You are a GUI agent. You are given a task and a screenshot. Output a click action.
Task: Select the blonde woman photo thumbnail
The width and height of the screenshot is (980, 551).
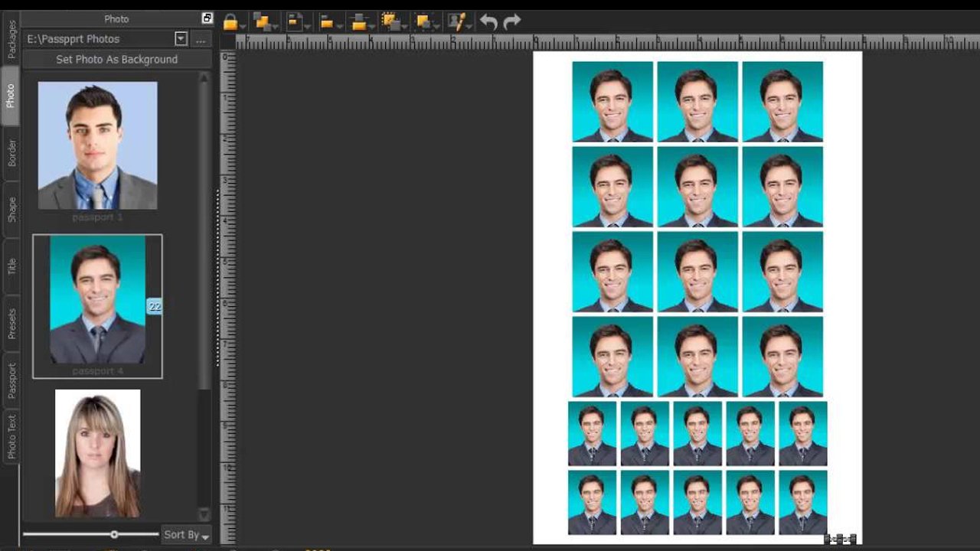coord(97,453)
